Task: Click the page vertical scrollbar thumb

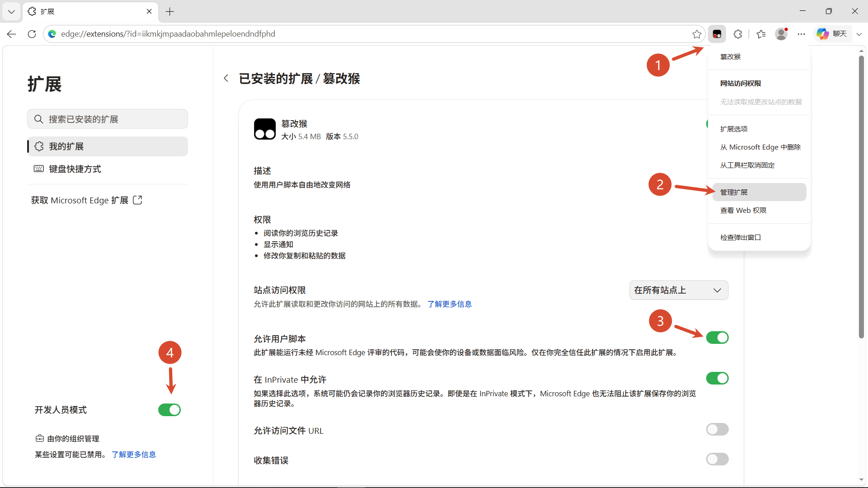Action: [861, 197]
